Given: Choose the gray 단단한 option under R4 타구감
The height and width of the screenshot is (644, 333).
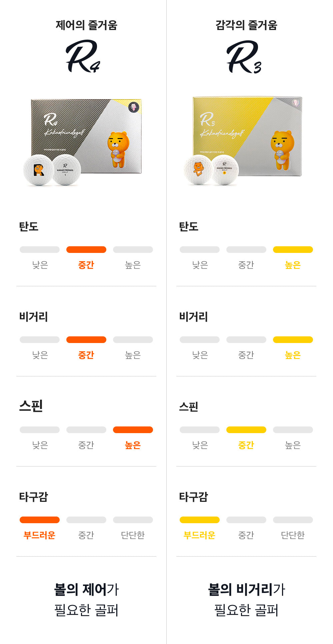Looking at the screenshot, I should pyautogui.click(x=133, y=535).
